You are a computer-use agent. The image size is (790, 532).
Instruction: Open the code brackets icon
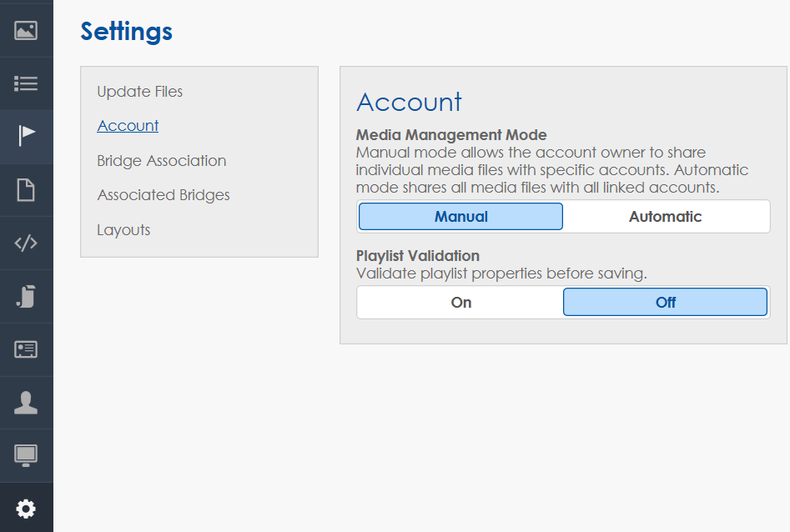click(x=26, y=243)
